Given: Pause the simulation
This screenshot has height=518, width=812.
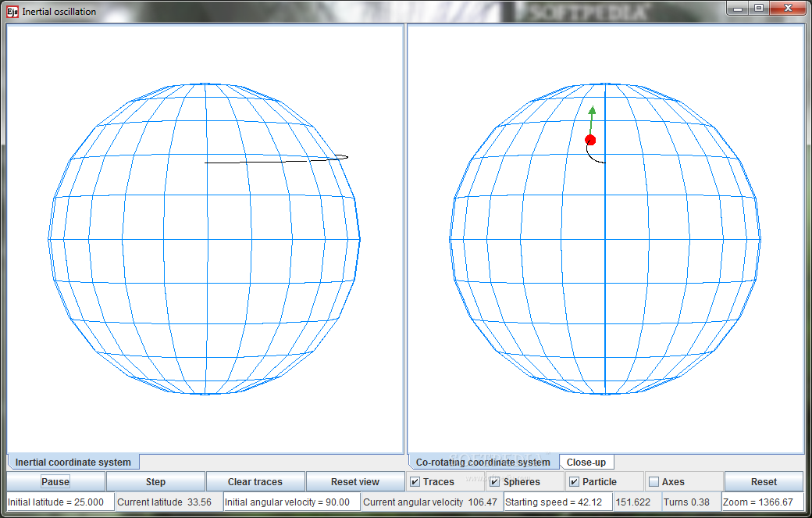Looking at the screenshot, I should tap(55, 482).
